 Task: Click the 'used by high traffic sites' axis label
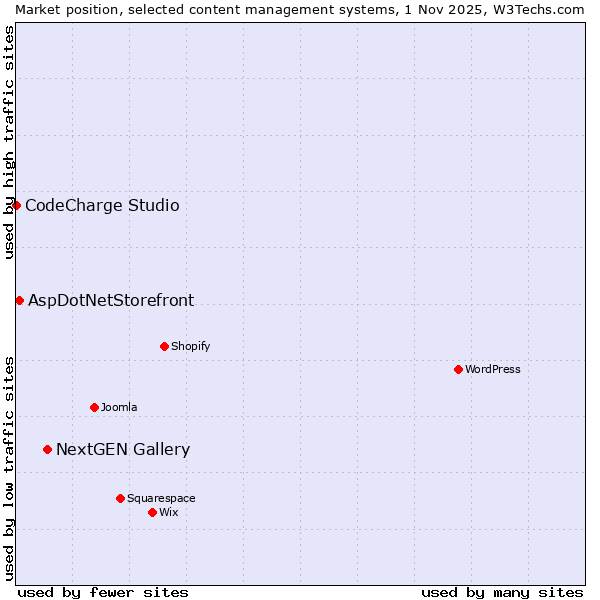pyautogui.click(x=9, y=142)
